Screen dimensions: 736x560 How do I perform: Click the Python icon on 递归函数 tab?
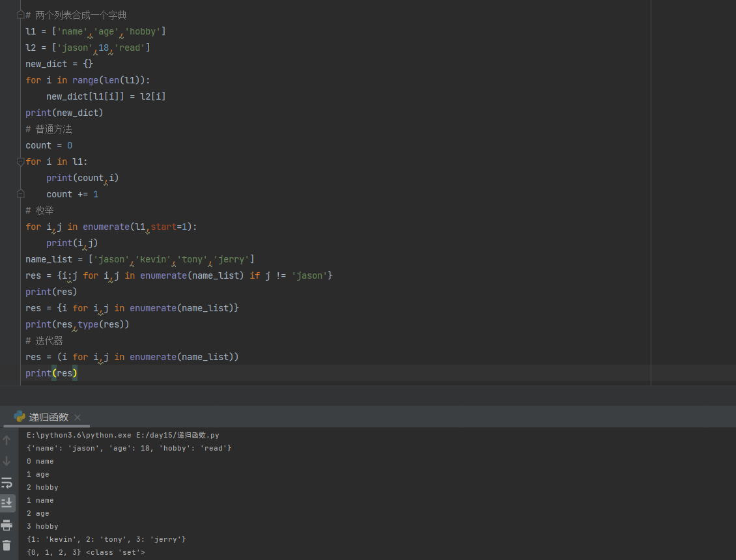[x=20, y=416]
